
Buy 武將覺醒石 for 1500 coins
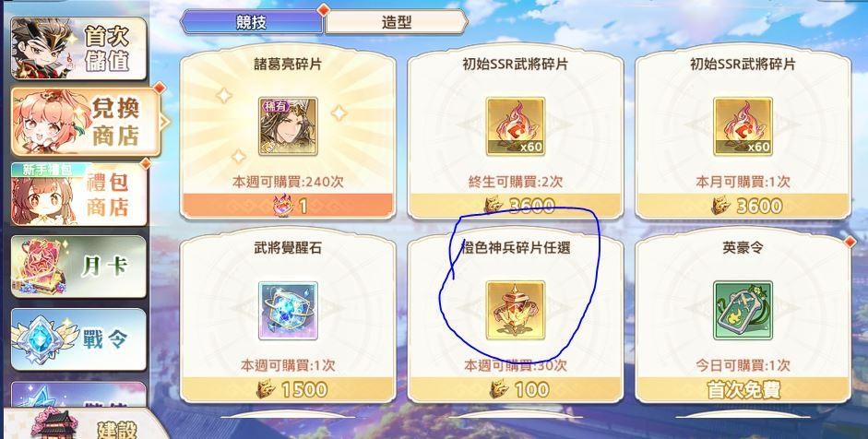pyautogui.click(x=288, y=389)
